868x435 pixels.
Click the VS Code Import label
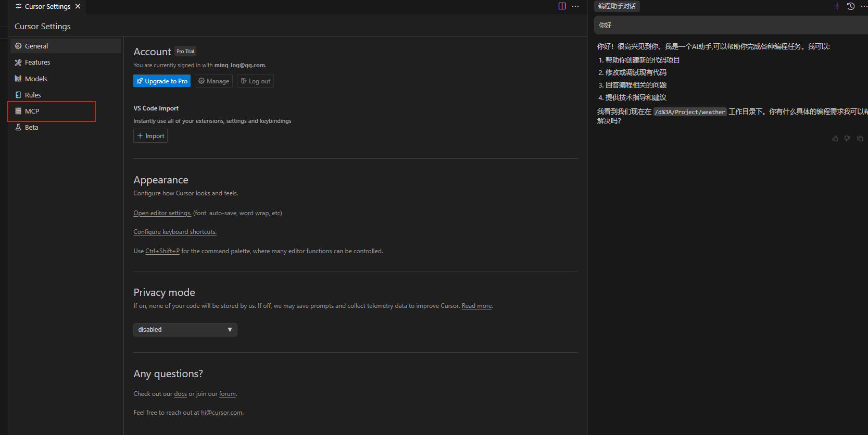[156, 108]
